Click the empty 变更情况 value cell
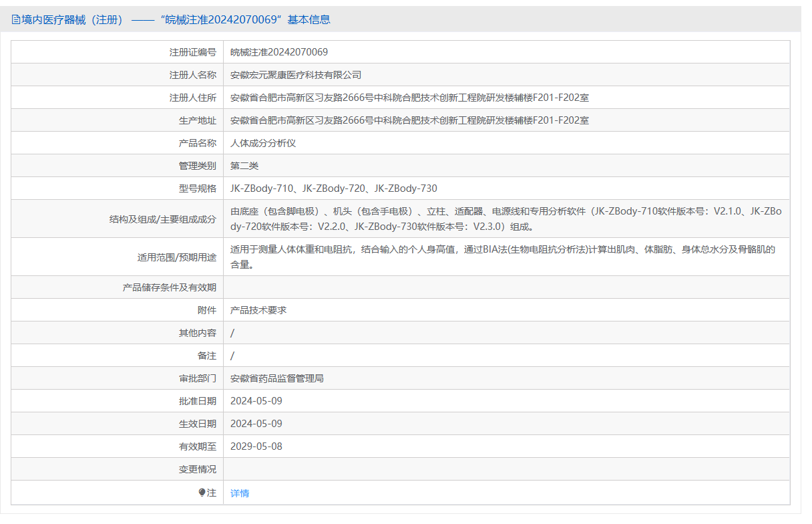 [467, 469]
